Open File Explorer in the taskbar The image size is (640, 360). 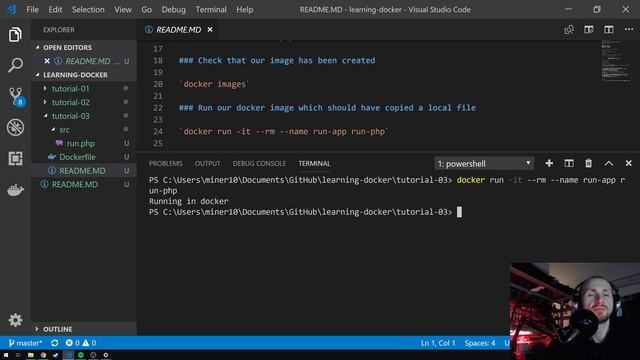coord(31,355)
